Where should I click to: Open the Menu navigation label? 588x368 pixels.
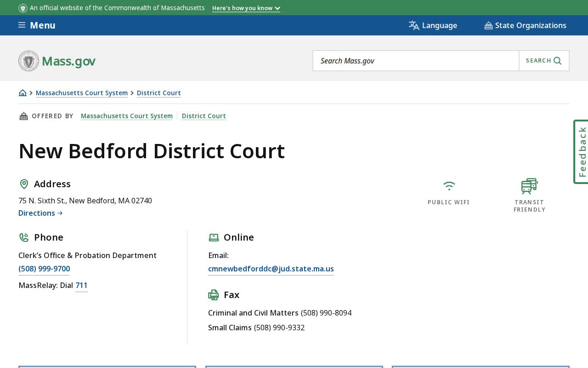point(43,25)
